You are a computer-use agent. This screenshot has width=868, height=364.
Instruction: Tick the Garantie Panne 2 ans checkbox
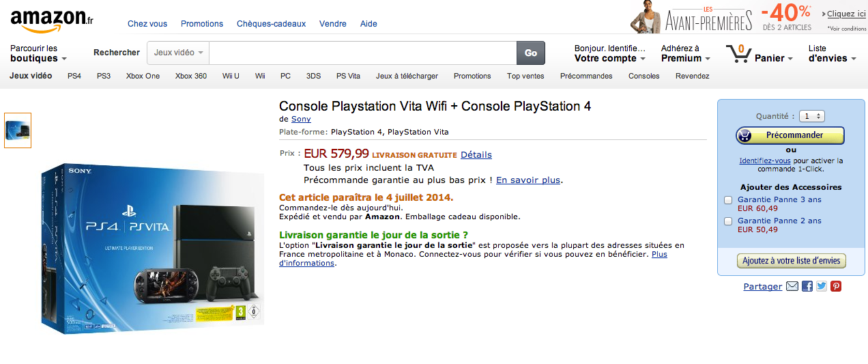pos(728,221)
